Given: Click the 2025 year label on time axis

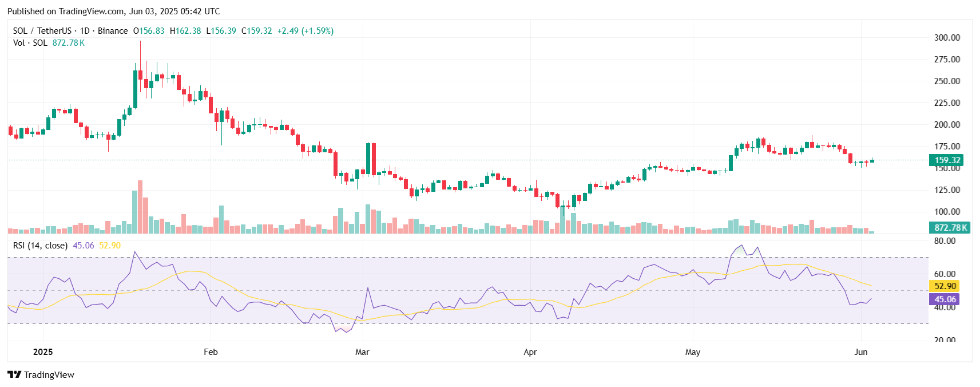Looking at the screenshot, I should (x=43, y=352).
